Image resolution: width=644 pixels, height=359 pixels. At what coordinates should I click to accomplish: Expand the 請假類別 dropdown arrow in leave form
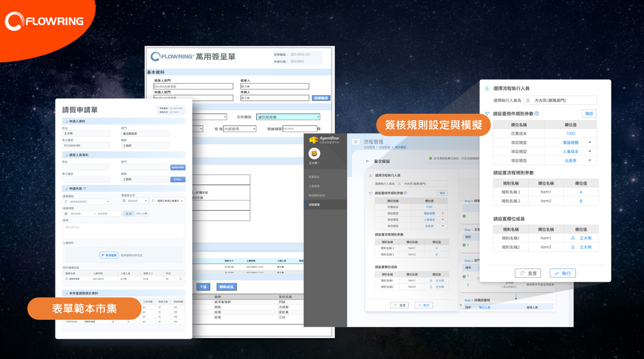[x=108, y=201]
